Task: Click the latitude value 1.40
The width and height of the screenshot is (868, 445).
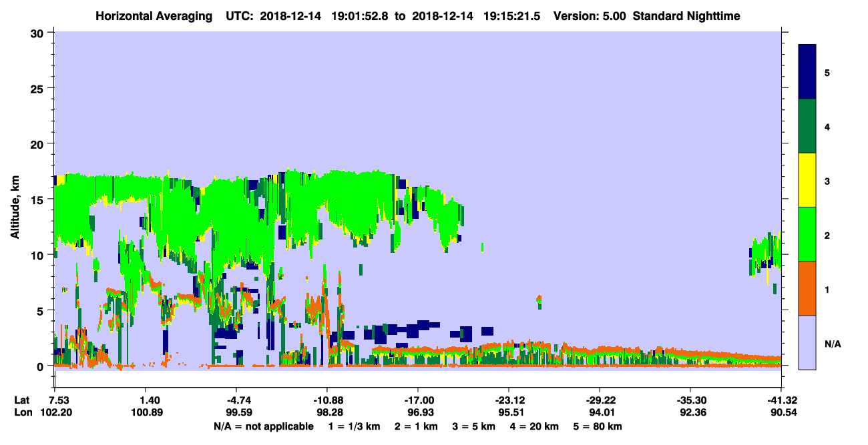Action: coord(146,400)
